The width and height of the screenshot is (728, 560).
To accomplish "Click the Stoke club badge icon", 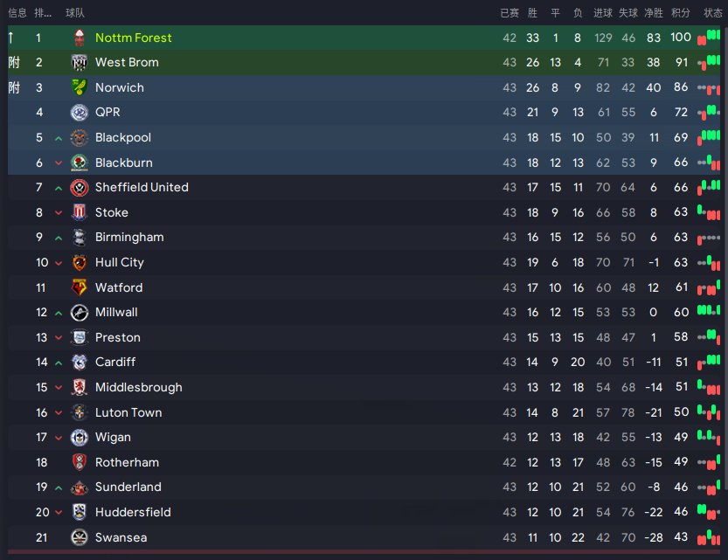I will point(80,212).
